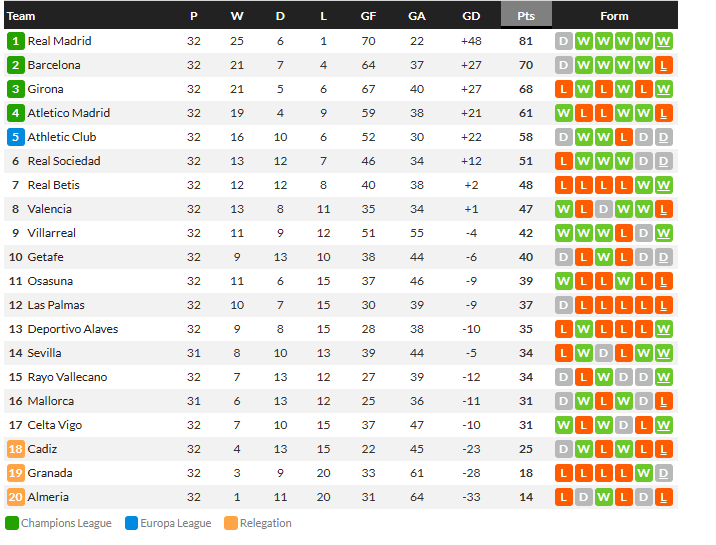Click Almeria's orange position 20 badge
This screenshot has height=545, width=716.
pyautogui.click(x=15, y=497)
